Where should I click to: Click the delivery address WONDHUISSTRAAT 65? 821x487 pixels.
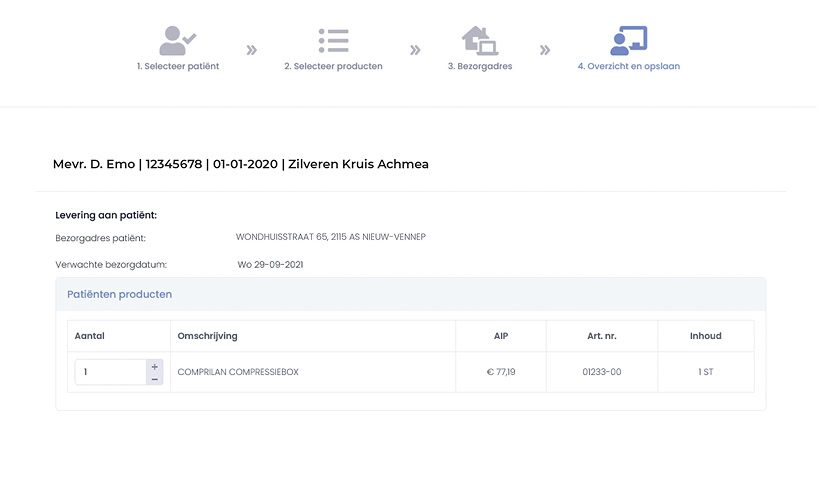(x=330, y=237)
